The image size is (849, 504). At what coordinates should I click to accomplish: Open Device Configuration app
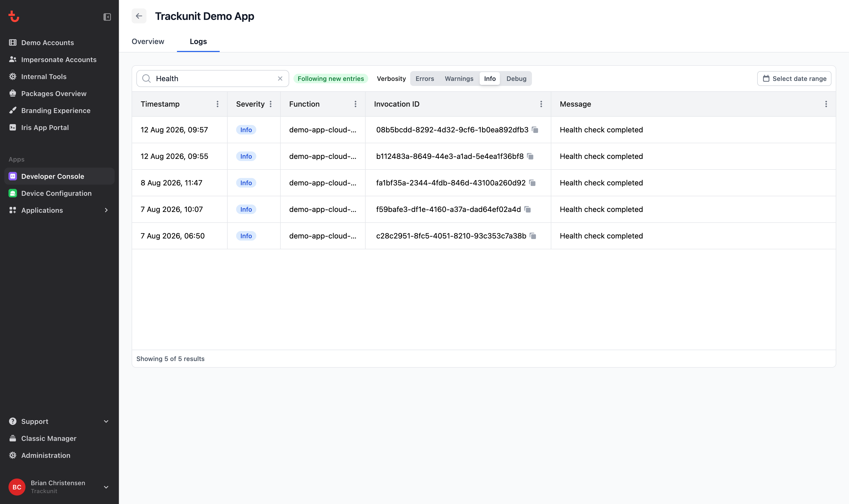tap(59, 193)
